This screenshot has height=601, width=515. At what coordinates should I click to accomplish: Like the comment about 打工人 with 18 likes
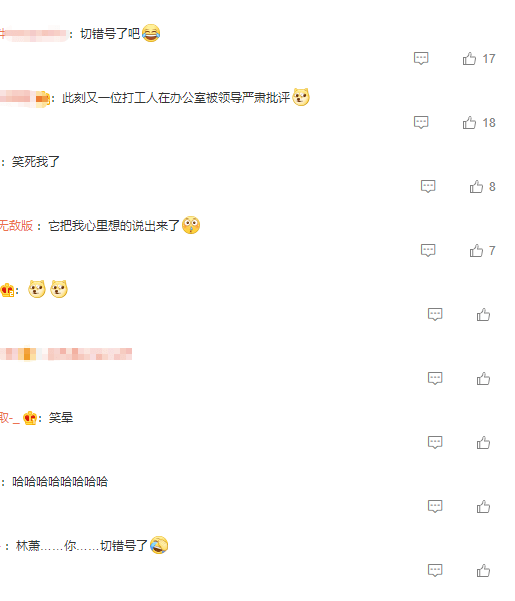pos(469,123)
